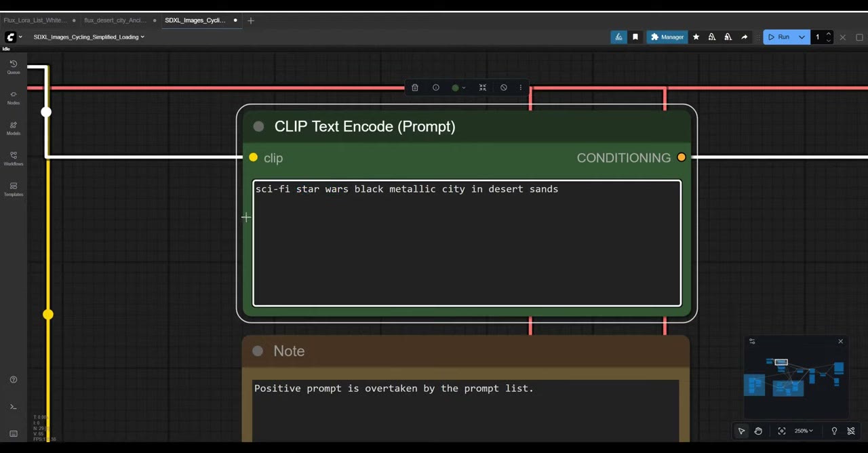The image size is (868, 453).
Task: Toggle link visibility icon in canvas toolbar
Action: [x=851, y=431]
